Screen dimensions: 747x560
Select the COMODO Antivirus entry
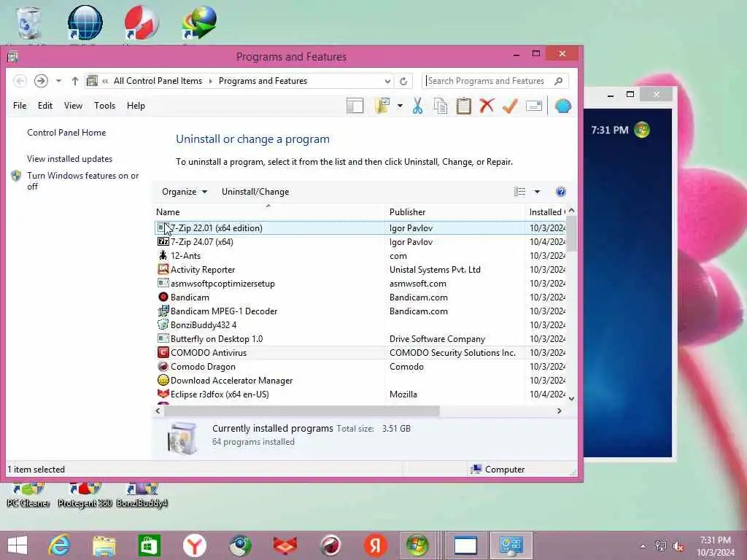coord(360,353)
